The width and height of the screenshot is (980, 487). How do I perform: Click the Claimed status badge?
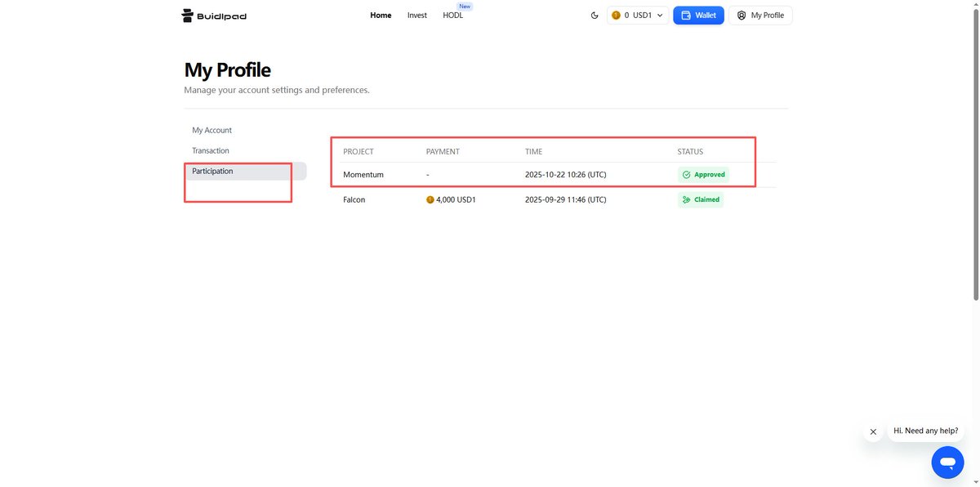point(701,199)
